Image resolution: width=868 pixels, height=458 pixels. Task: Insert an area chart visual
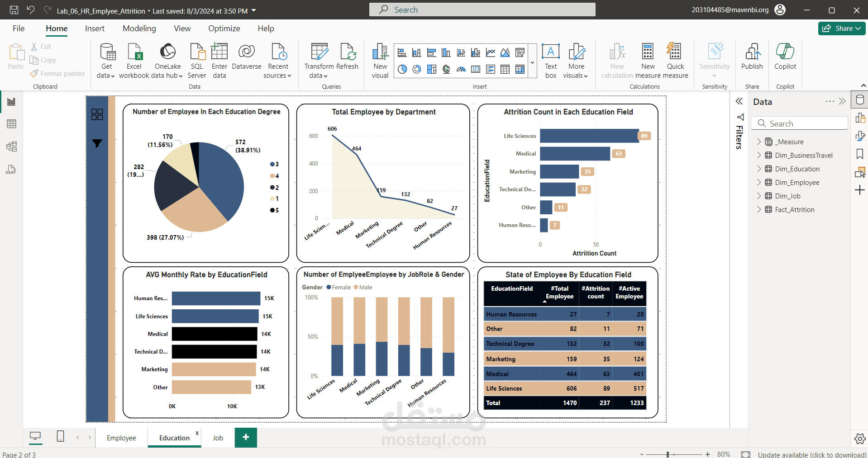pos(505,53)
